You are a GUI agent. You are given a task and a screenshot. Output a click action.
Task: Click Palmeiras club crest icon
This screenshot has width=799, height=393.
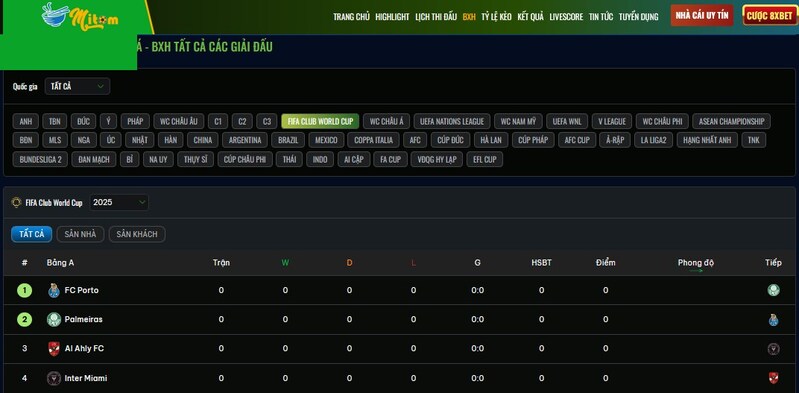click(54, 320)
